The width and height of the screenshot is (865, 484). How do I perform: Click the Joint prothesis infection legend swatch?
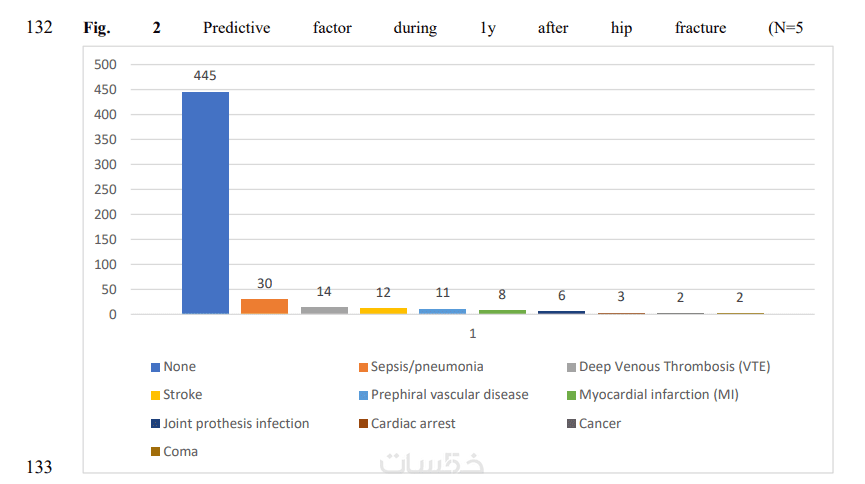[155, 423]
